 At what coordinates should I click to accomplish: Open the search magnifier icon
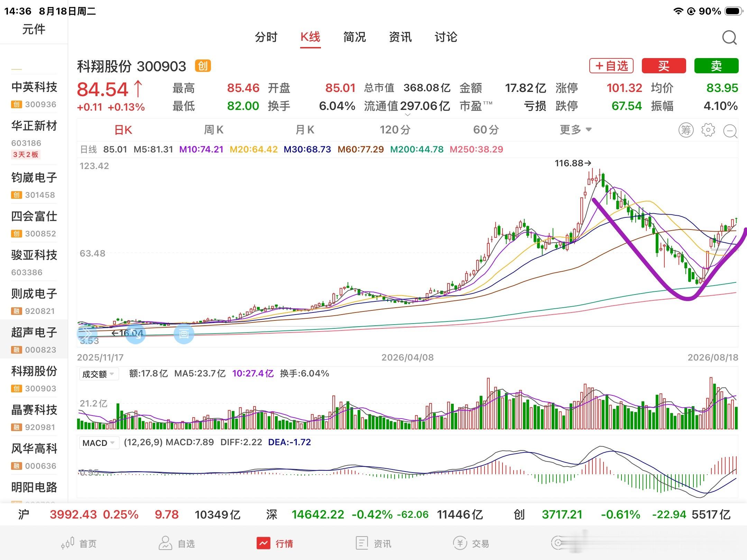[x=729, y=37]
